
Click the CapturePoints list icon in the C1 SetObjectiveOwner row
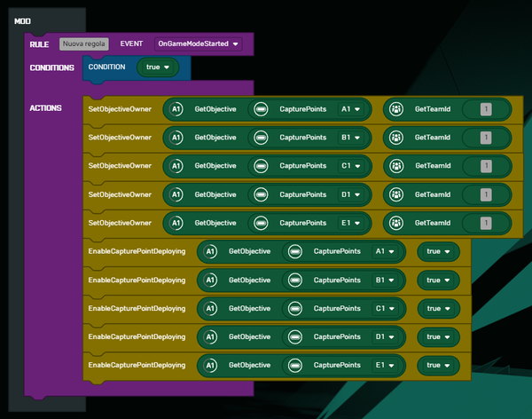(262, 166)
